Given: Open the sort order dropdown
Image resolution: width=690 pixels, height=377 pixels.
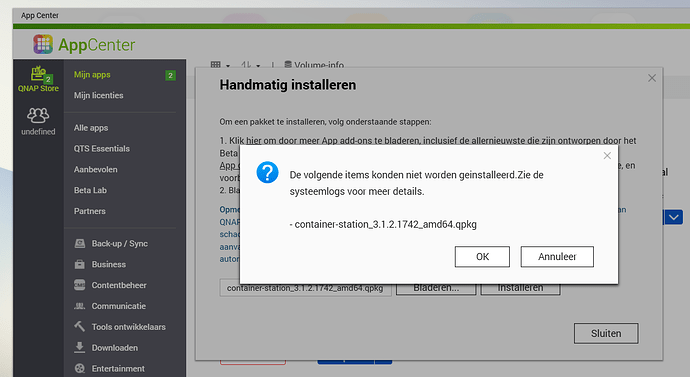Looking at the screenshot, I should (x=250, y=65).
